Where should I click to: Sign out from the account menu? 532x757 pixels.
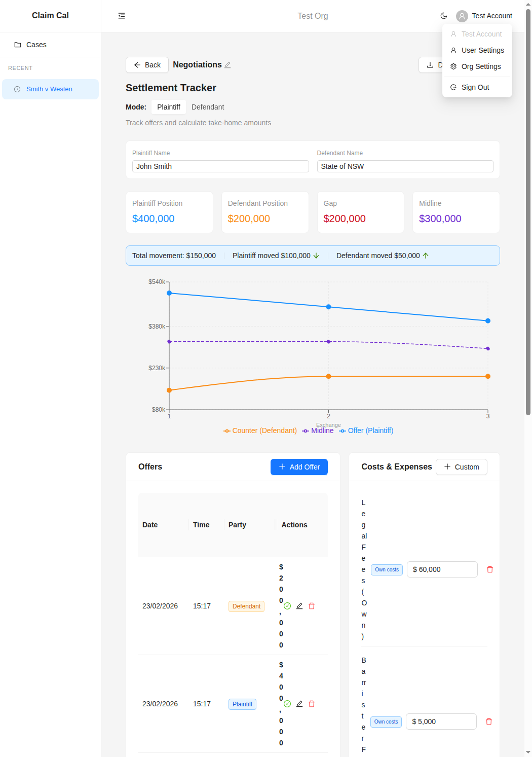475,87
